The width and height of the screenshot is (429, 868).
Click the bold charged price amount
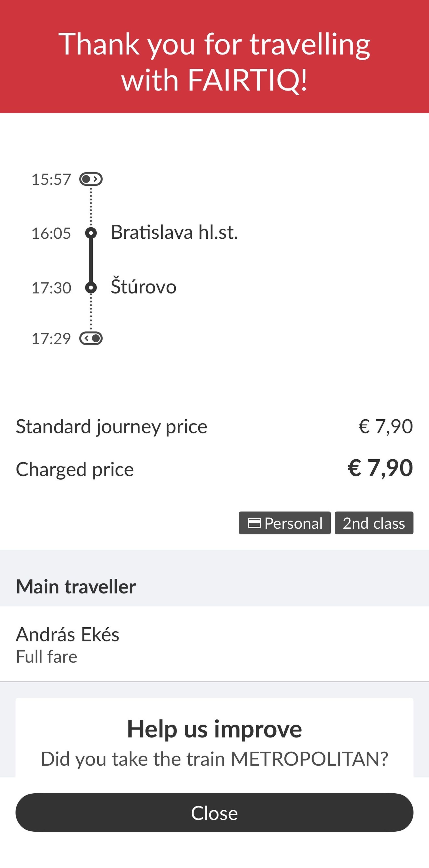[380, 468]
